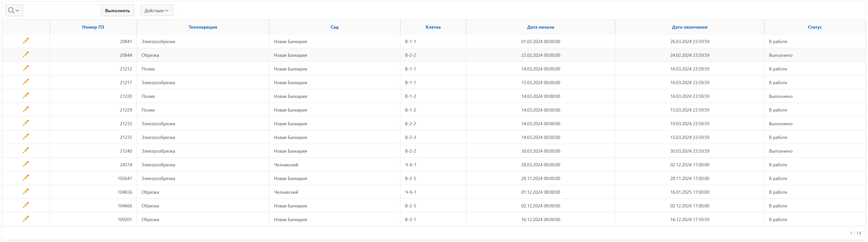This screenshot has height=242, width=868.
Task: Open search column selector magnifier dropdown
Action: pyautogui.click(x=14, y=10)
